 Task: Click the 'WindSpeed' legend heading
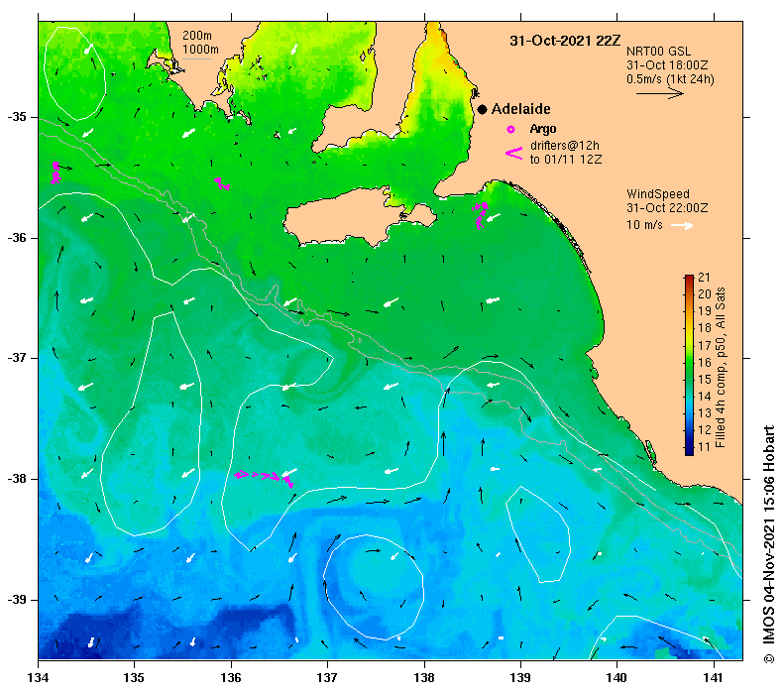tap(658, 194)
